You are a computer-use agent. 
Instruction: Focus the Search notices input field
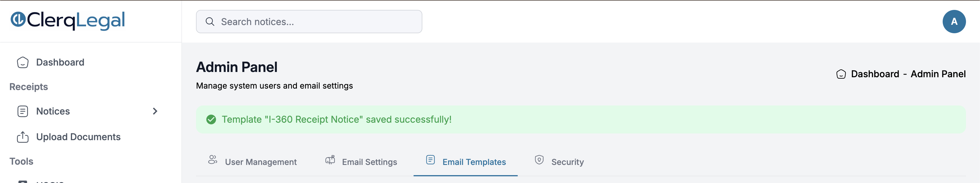(x=309, y=22)
